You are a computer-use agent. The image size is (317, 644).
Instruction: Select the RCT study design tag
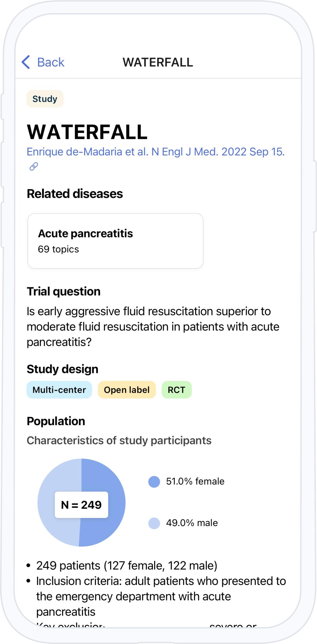coord(177,390)
